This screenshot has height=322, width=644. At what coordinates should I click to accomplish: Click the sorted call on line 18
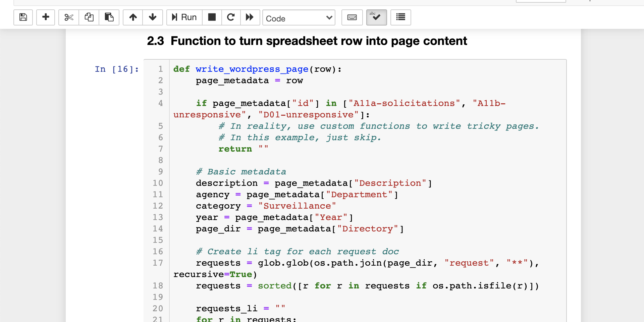point(275,286)
